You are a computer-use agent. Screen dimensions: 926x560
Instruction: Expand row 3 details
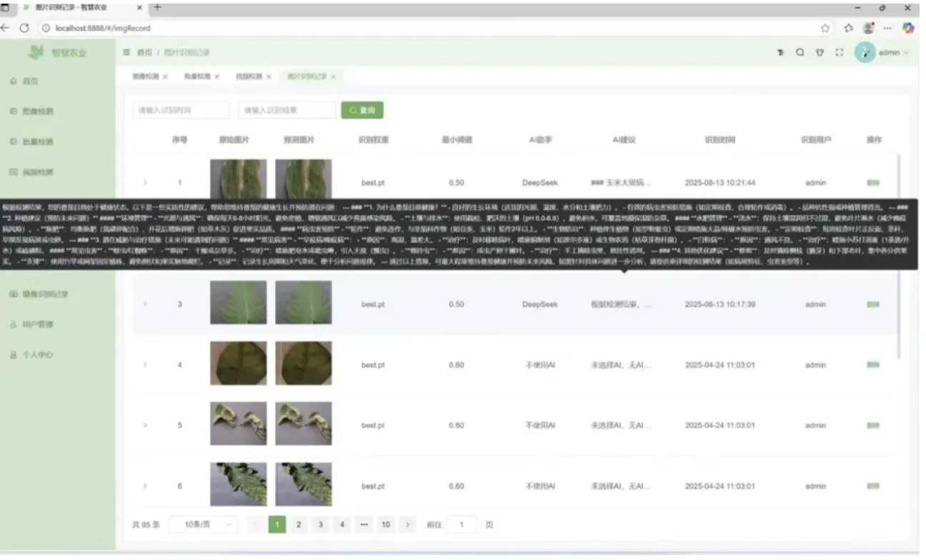point(145,304)
